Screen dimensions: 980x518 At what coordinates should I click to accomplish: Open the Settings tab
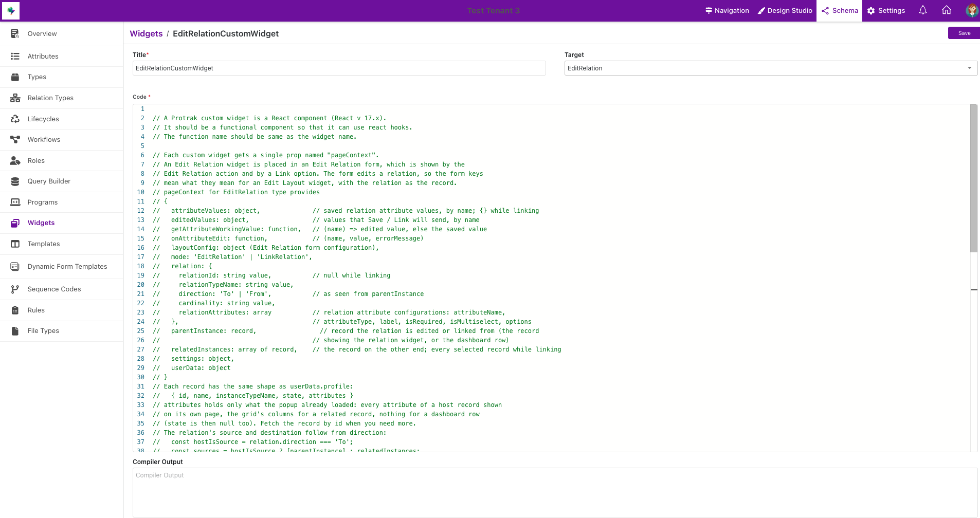(x=886, y=11)
